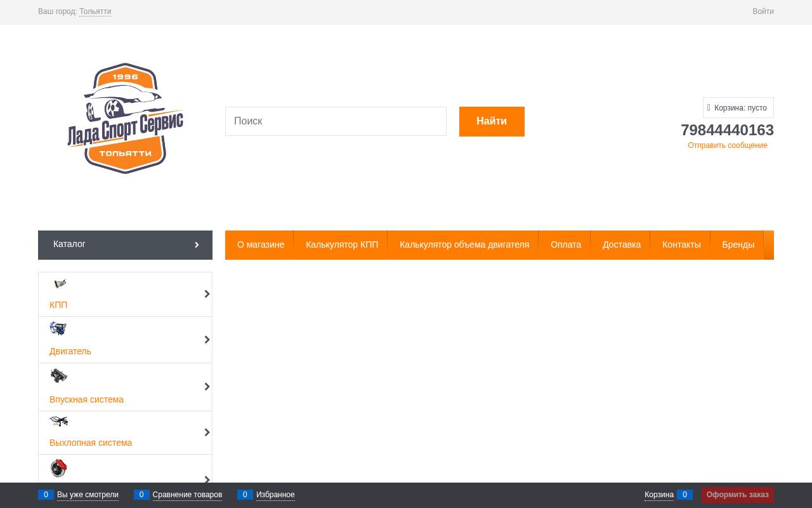The width and height of the screenshot is (812, 508).
Task: Open Корзина in the bottom bar
Action: 659,495
